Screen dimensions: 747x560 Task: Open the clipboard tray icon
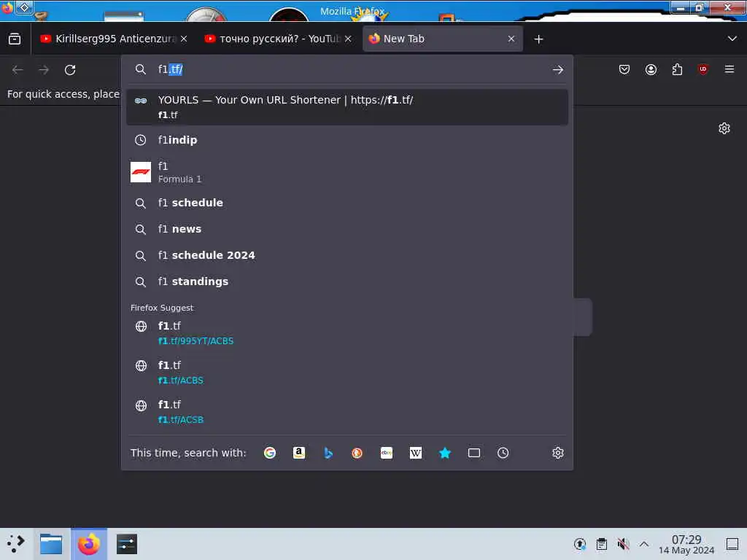tap(602, 544)
